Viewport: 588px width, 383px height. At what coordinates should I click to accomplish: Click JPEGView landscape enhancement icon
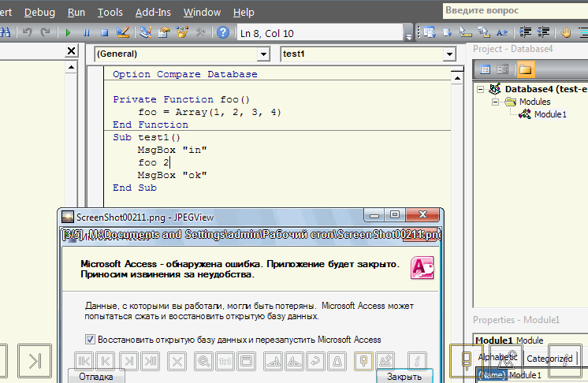[x=385, y=362]
